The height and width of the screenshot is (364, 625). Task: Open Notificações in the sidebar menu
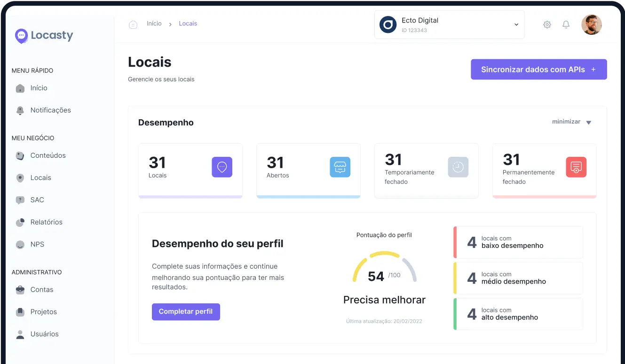50,110
